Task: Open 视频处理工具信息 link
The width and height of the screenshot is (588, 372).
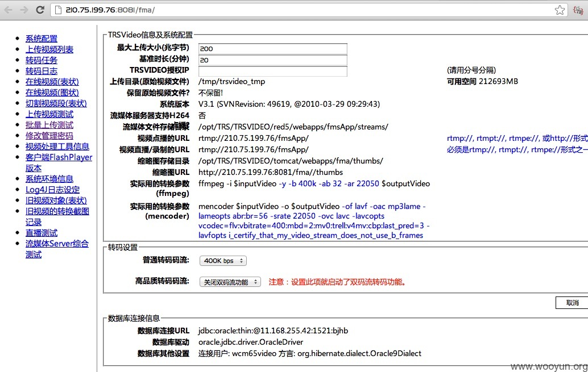Action: click(x=57, y=147)
